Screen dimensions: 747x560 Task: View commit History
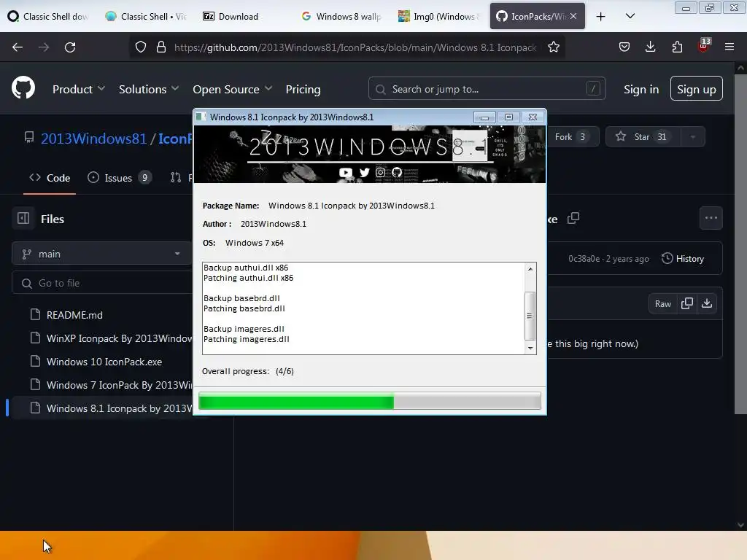pos(682,259)
